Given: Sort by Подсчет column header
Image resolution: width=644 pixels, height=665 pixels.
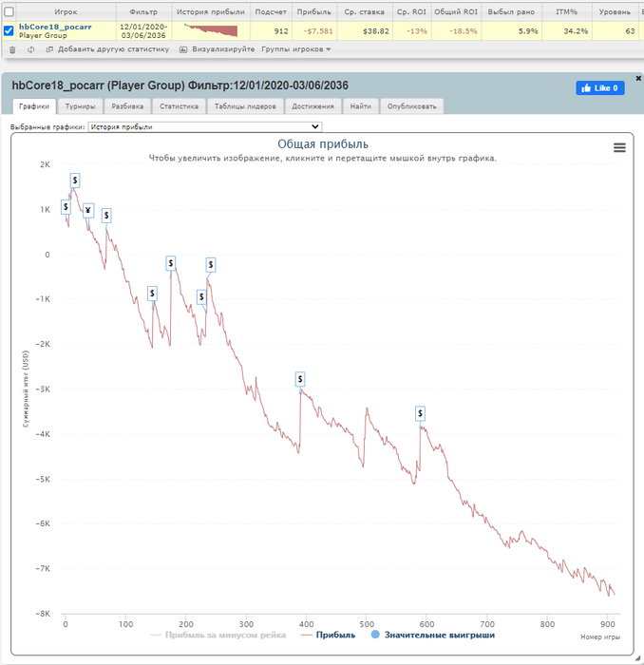Looking at the screenshot, I should point(271,11).
